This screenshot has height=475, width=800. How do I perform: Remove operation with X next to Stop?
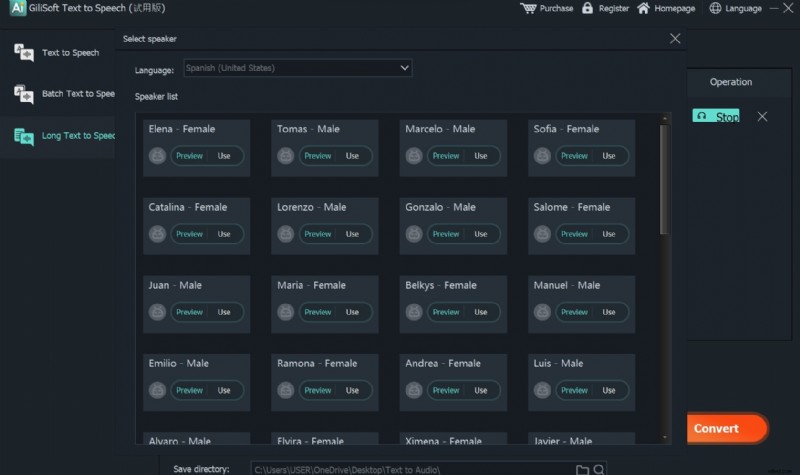coord(762,117)
